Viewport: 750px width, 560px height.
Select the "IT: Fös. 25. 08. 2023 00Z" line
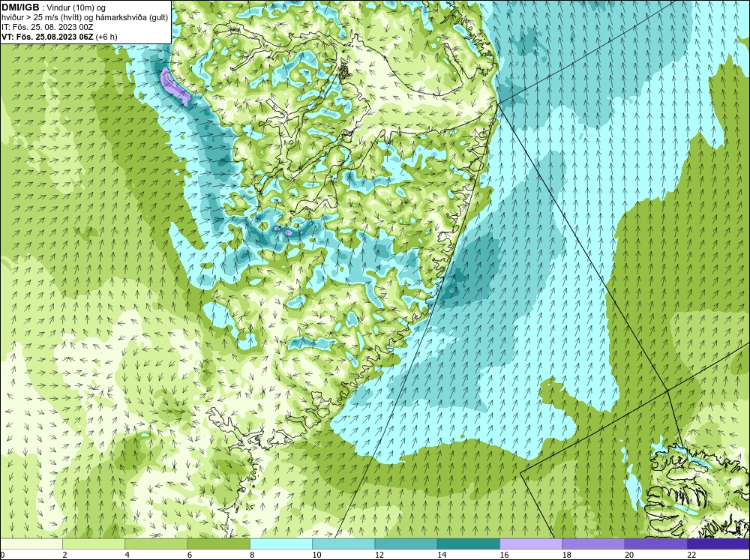point(47,27)
